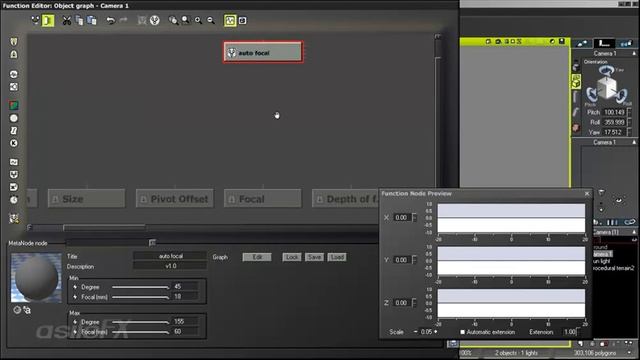Image resolution: width=640 pixels, height=360 pixels.
Task: Select the bottom orange side tab
Action: (x=576, y=128)
